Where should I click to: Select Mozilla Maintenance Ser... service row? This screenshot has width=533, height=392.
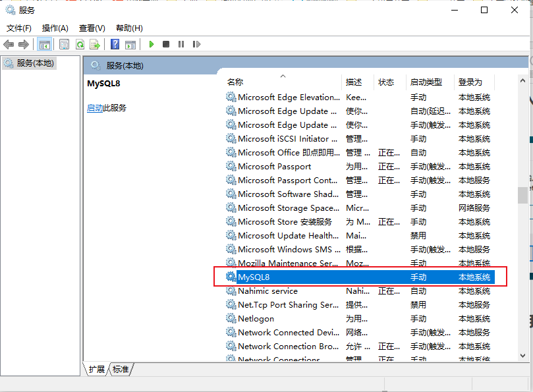coord(360,263)
